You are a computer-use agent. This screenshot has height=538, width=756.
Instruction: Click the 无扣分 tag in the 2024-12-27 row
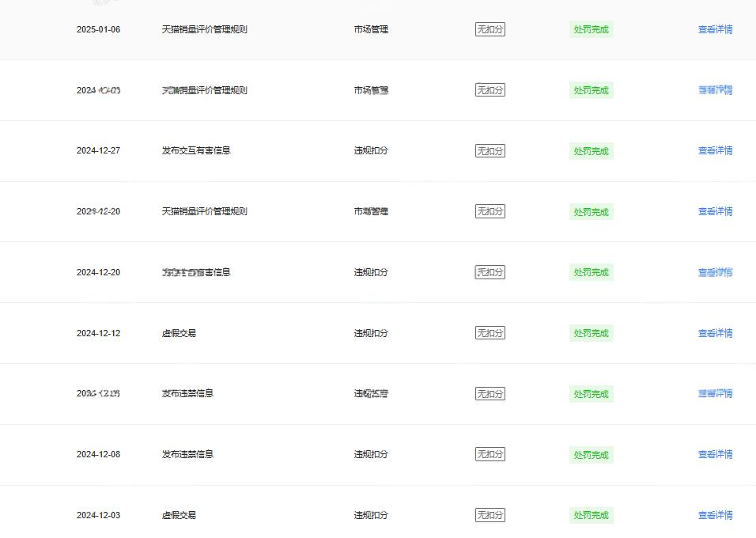(490, 150)
